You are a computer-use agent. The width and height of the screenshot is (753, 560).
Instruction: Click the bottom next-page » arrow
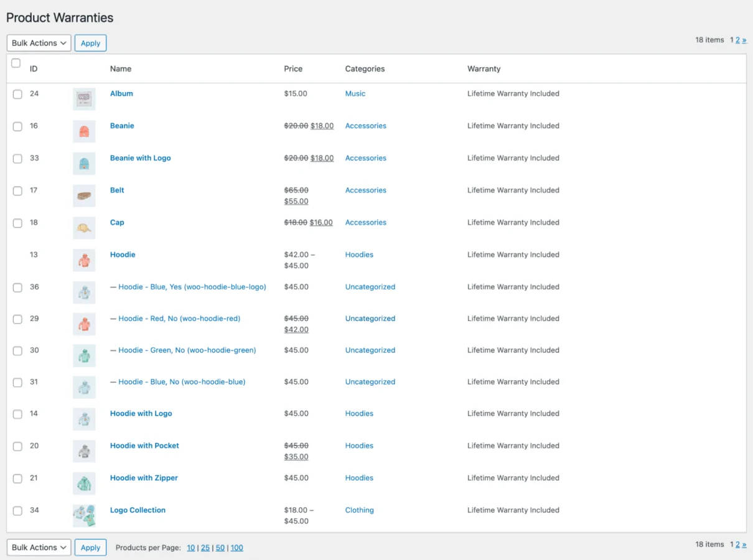(x=744, y=544)
